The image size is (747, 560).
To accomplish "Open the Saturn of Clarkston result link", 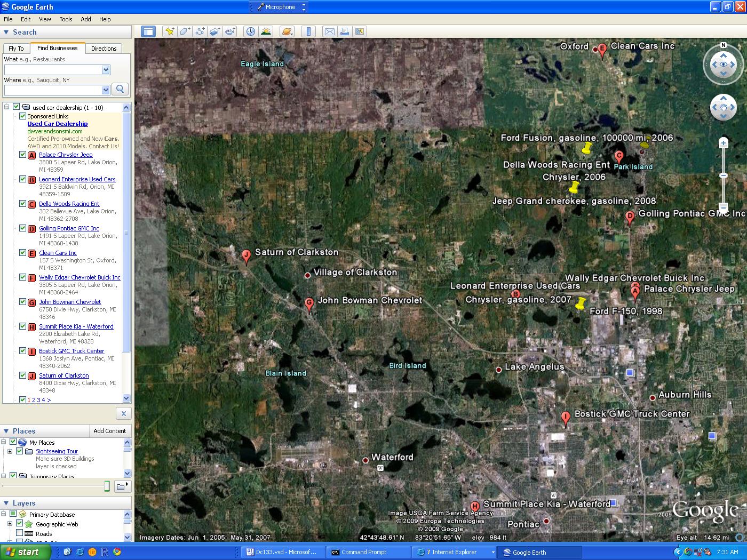I will pyautogui.click(x=63, y=375).
